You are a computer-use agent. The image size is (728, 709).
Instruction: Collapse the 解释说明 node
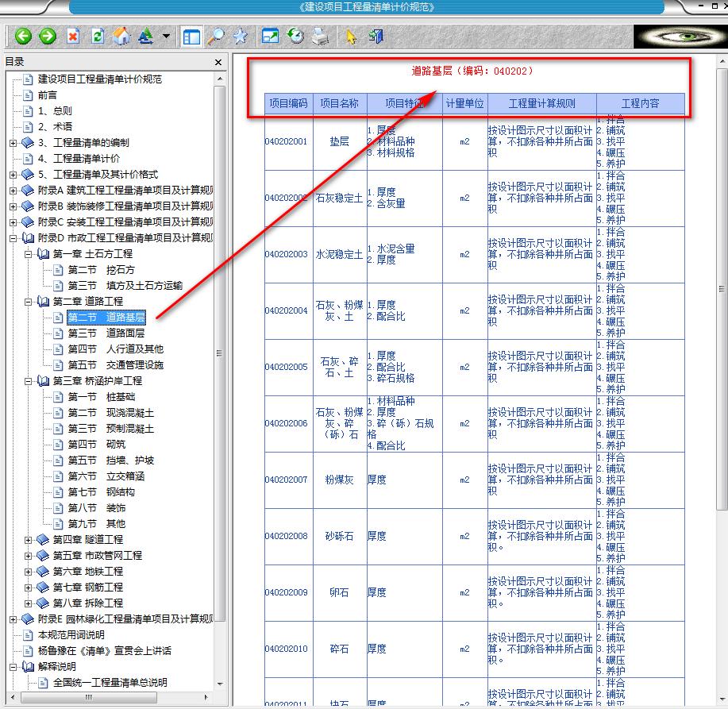point(13,667)
